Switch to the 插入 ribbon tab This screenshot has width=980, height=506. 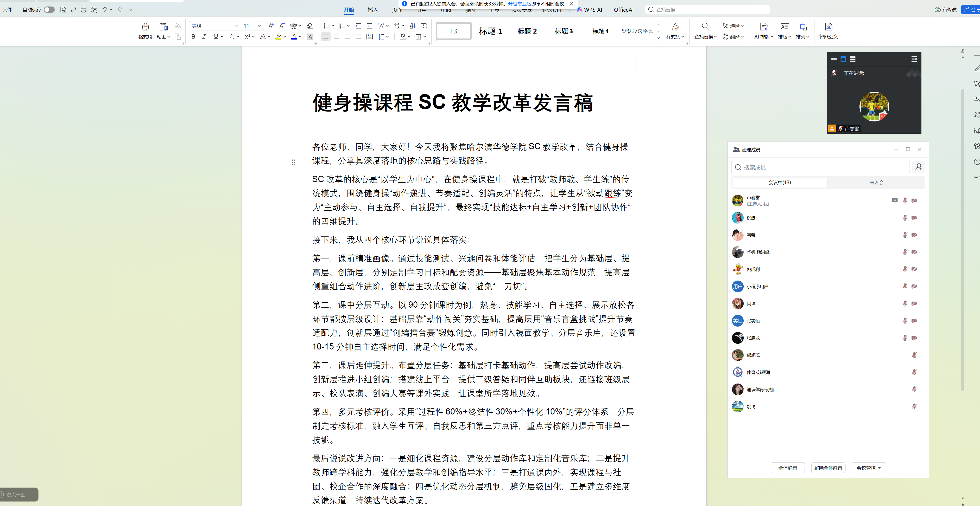pyautogui.click(x=372, y=10)
